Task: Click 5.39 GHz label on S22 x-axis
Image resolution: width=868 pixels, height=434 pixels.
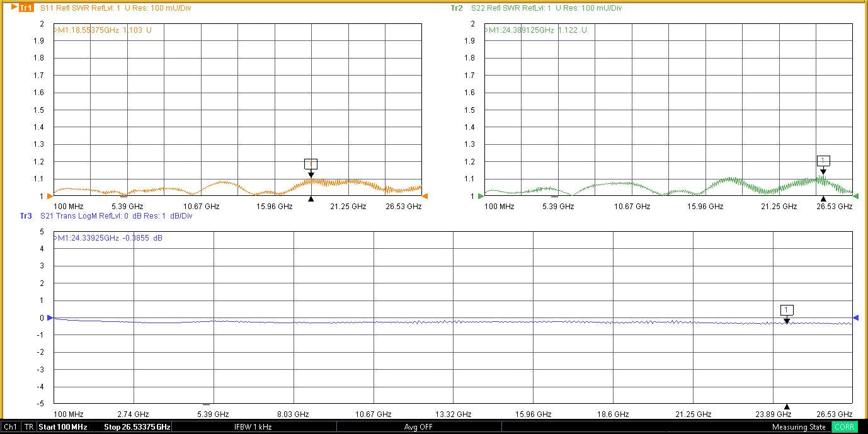Action: [x=558, y=206]
